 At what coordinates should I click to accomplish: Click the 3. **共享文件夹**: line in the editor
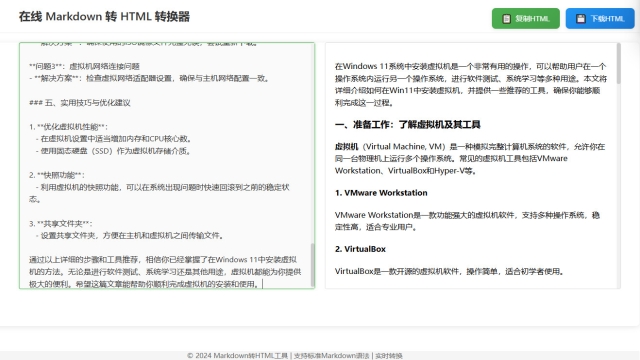61,224
